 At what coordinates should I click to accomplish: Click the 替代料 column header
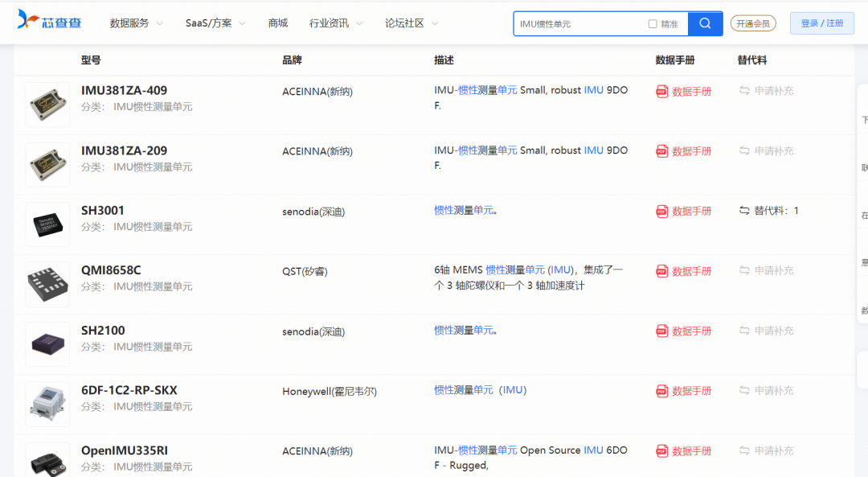(751, 60)
